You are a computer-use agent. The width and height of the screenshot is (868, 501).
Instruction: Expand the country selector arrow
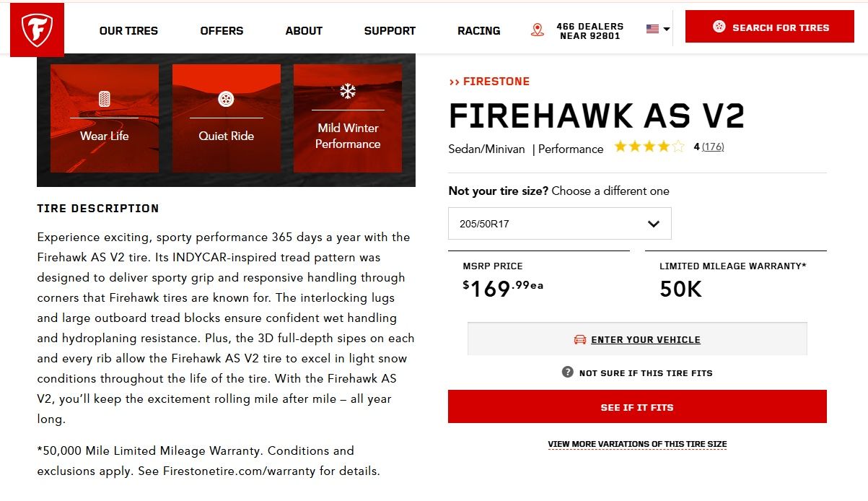(667, 30)
